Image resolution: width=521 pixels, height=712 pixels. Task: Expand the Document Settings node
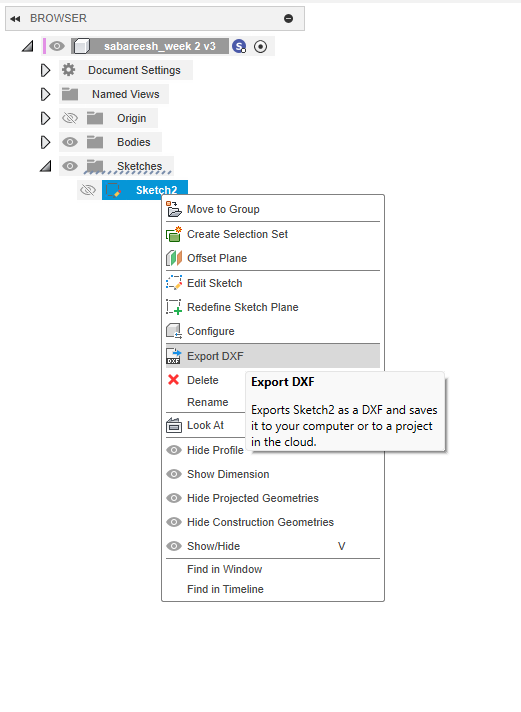click(45, 70)
